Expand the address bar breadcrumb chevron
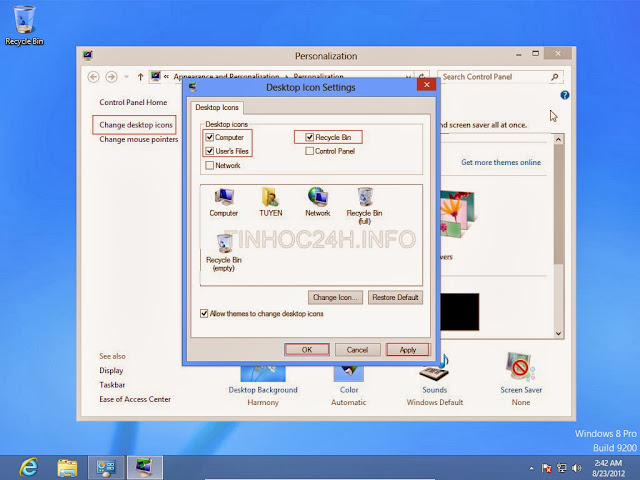640x480 pixels. click(167, 76)
